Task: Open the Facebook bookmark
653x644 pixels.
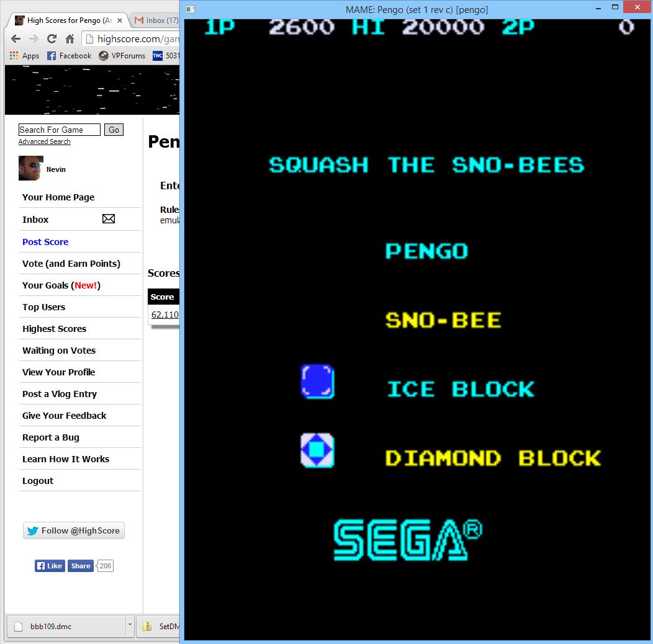Action: pos(69,56)
